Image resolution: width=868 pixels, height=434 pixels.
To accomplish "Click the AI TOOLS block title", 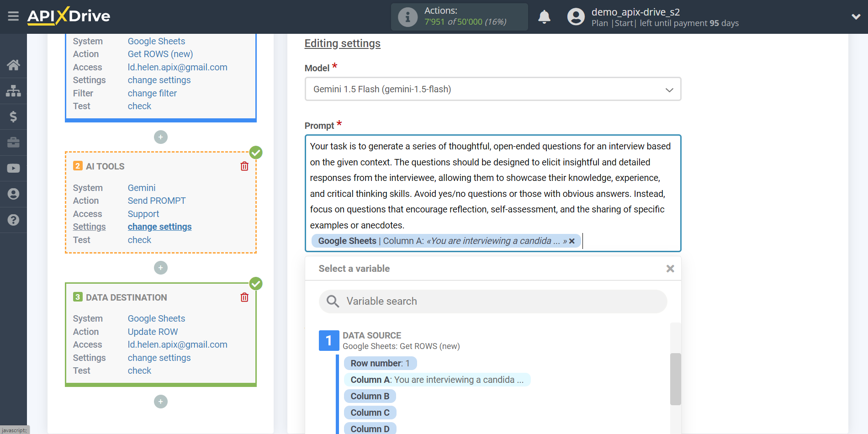I will pyautogui.click(x=105, y=166).
